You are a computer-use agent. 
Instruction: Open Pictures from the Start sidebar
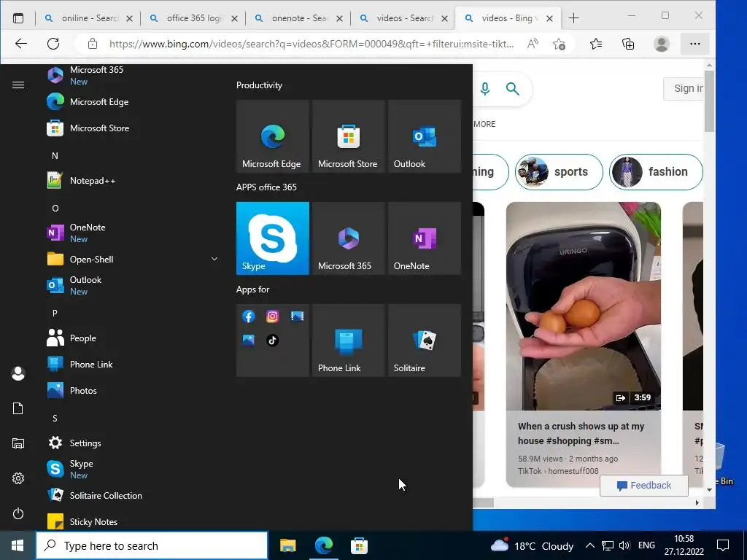(x=18, y=443)
